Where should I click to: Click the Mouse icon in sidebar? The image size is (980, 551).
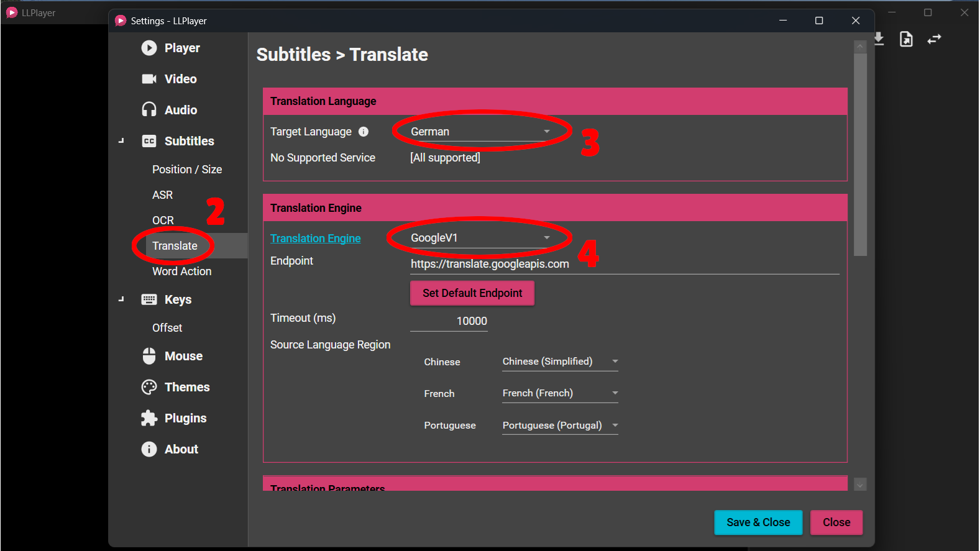coord(149,356)
